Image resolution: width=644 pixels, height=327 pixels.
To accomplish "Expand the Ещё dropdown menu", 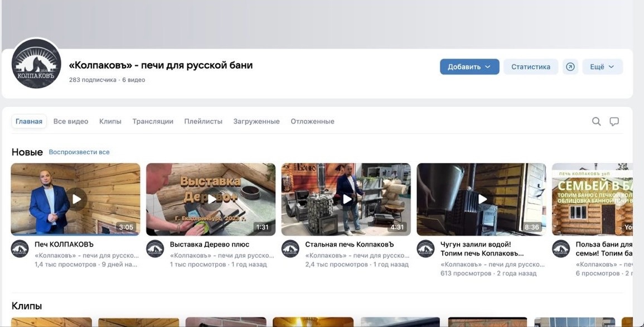I will pos(603,66).
